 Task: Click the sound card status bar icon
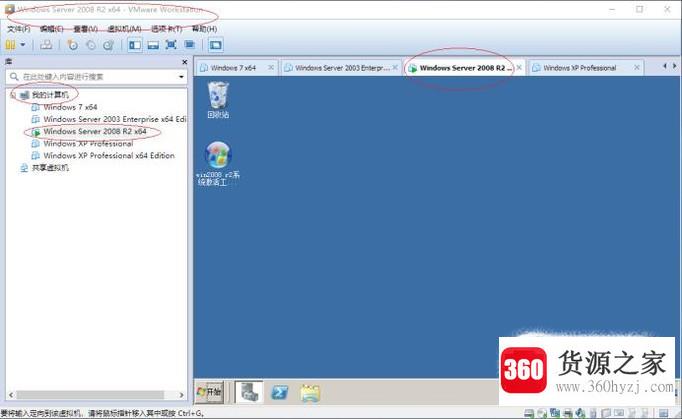click(580, 413)
